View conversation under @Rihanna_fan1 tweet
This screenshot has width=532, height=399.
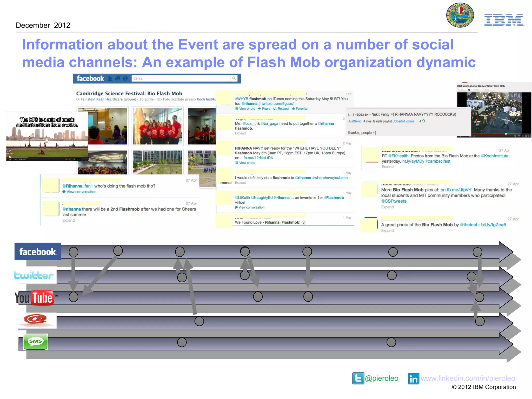tap(79, 192)
